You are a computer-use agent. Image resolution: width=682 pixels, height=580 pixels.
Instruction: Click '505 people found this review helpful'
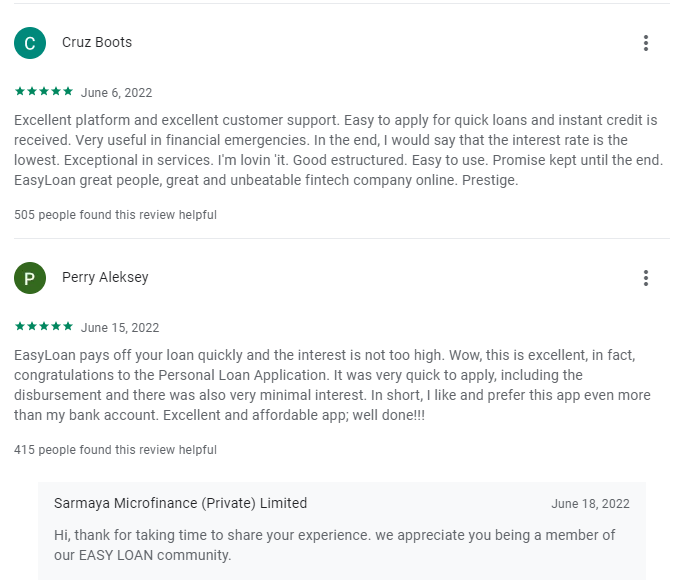pos(115,215)
